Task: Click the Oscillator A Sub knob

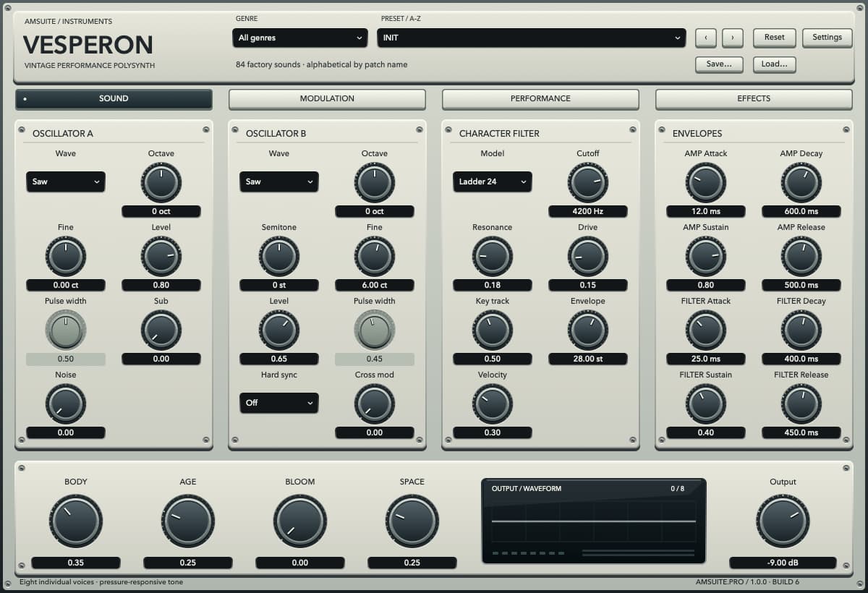Action: [161, 330]
